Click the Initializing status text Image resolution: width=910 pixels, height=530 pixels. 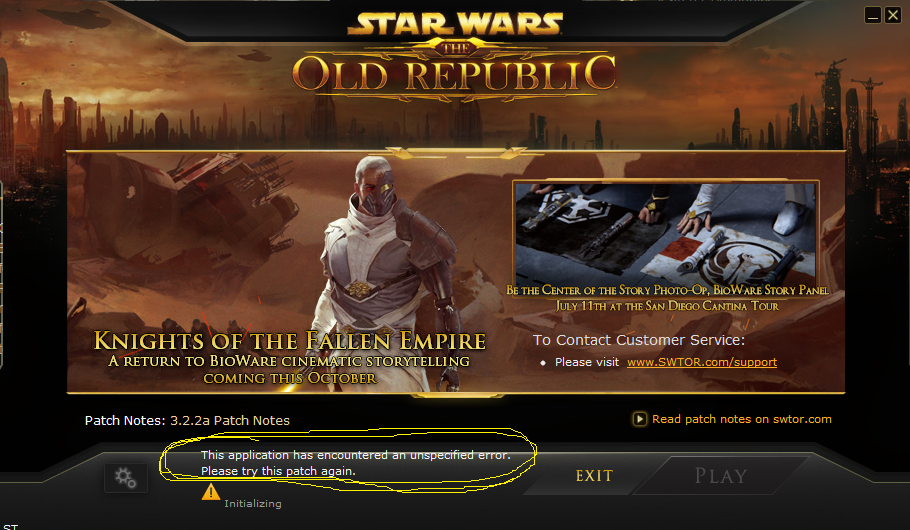pyautogui.click(x=253, y=504)
